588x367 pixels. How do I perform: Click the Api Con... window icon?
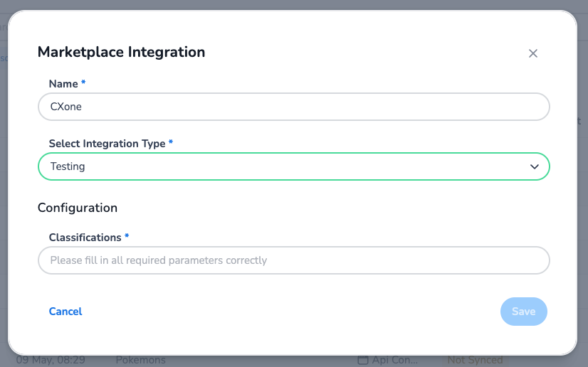pos(363,361)
